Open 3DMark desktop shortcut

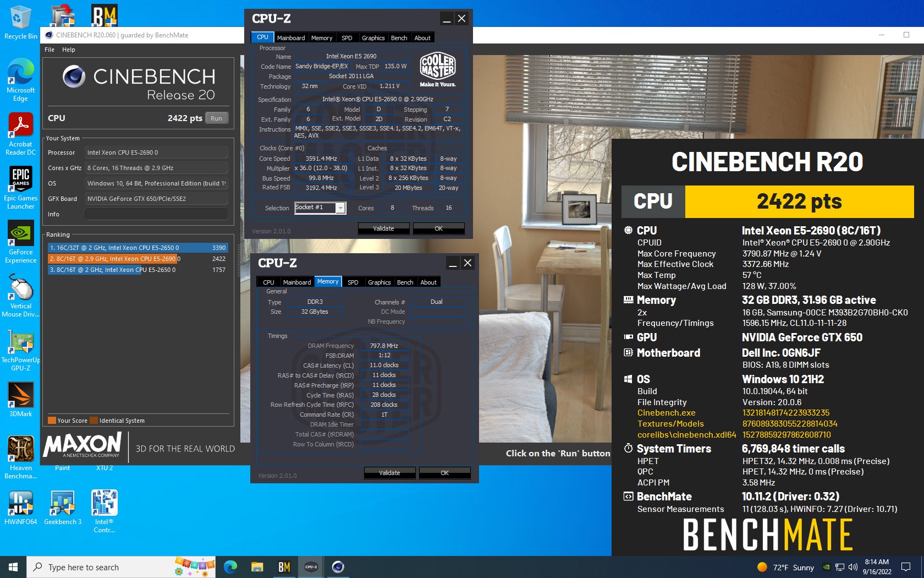tap(20, 400)
